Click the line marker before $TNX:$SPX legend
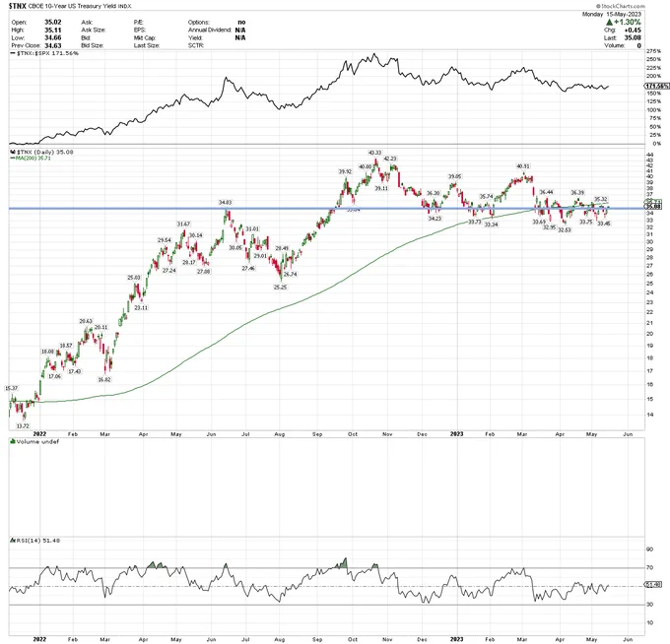 tap(13, 53)
